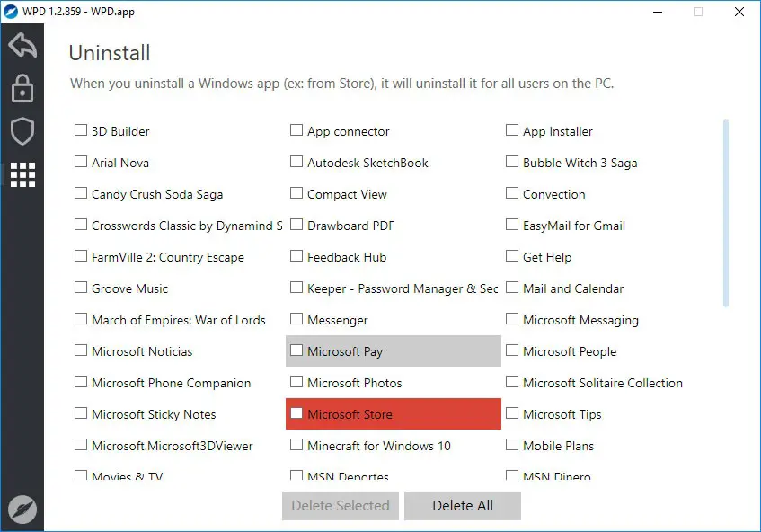Click the vertical scrollbar thumb
Screen dimensions: 761x532
pos(726,212)
